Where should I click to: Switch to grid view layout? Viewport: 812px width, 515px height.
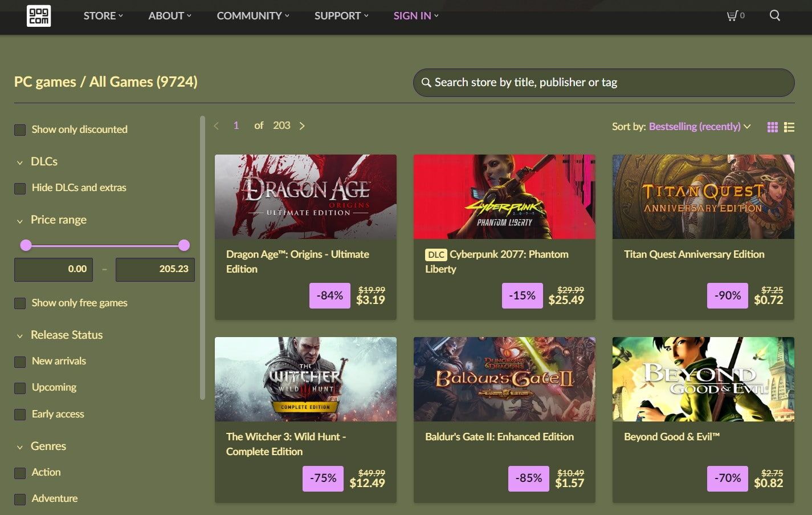click(x=772, y=127)
